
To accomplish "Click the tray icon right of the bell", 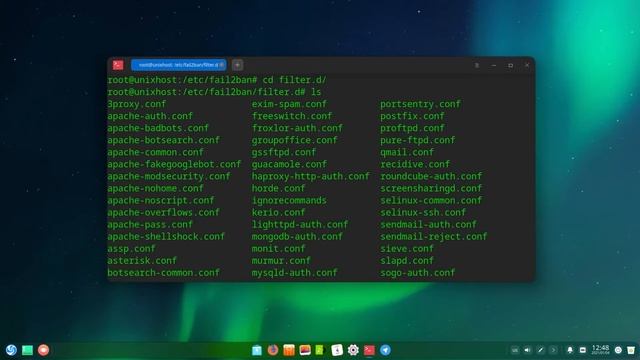I will point(583,350).
